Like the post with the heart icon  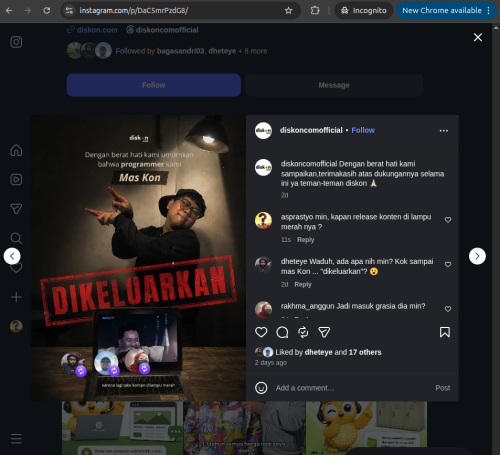(x=261, y=332)
